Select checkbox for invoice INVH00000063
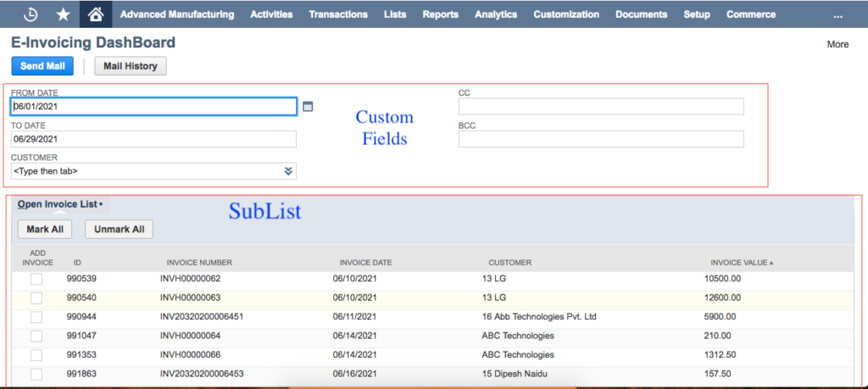 click(x=36, y=297)
